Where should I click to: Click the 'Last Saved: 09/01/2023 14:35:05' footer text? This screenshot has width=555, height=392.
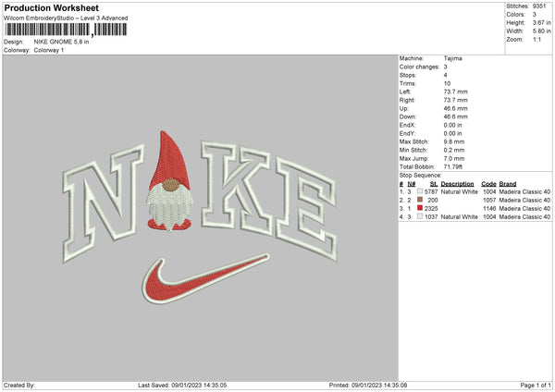(182, 386)
